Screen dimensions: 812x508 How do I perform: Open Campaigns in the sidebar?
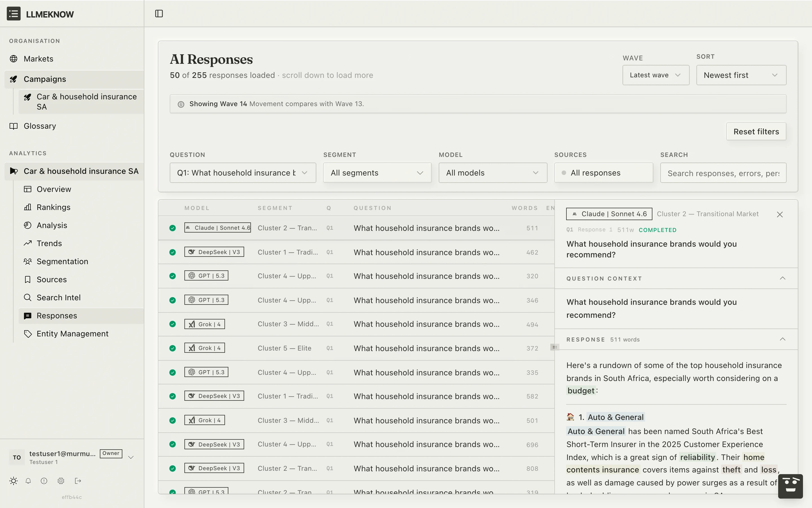click(74, 79)
